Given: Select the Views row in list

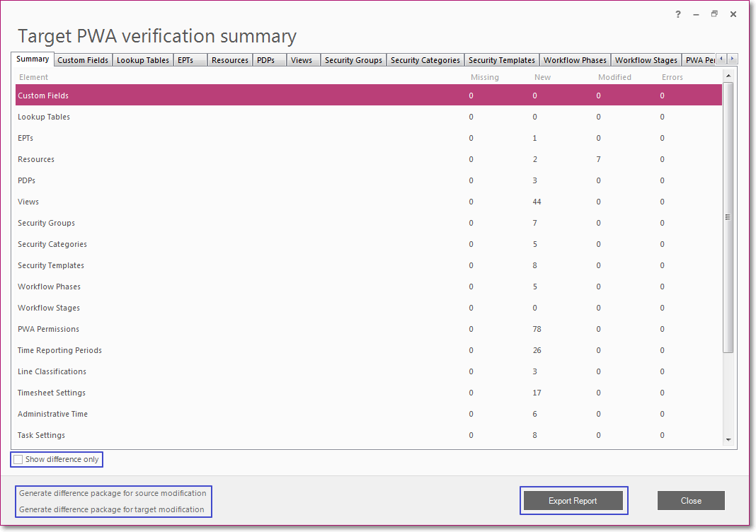Looking at the screenshot, I should [369, 202].
